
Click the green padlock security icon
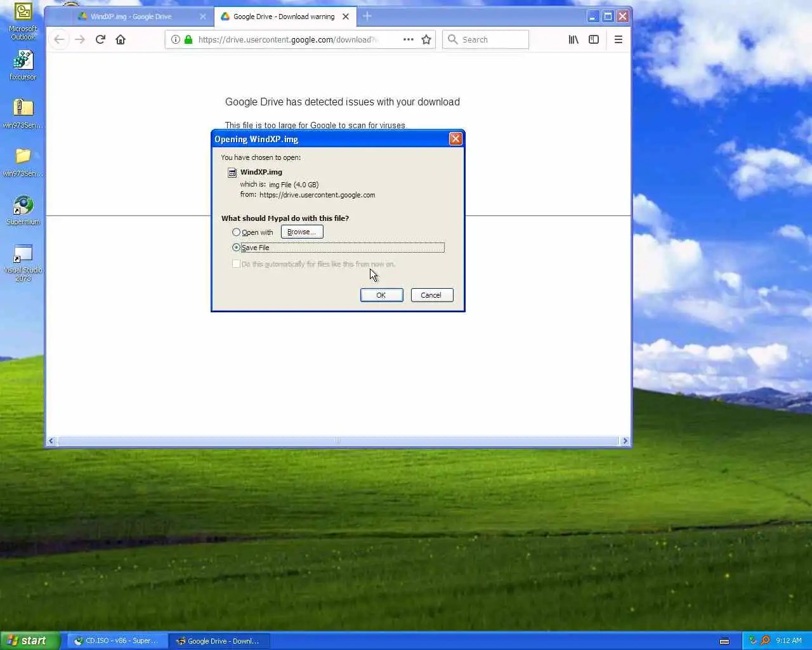pos(188,39)
